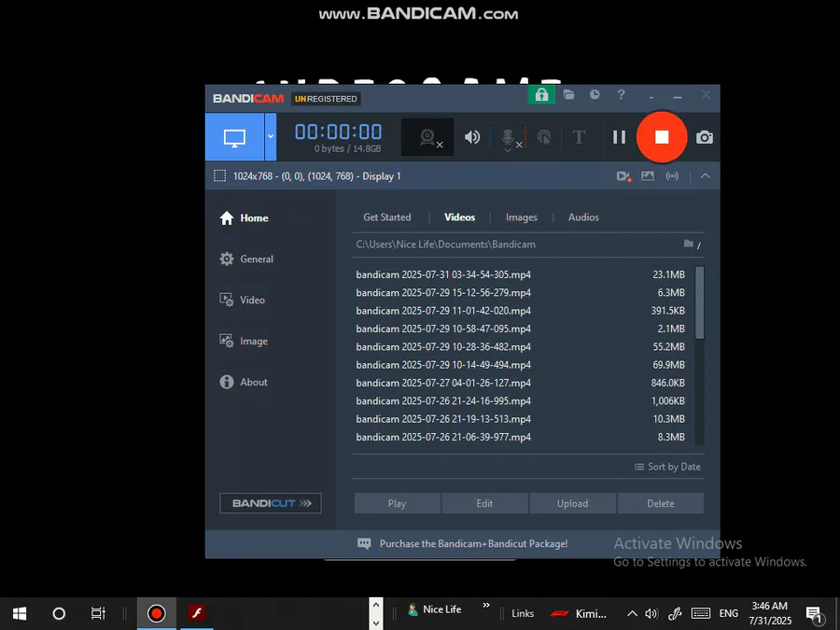Image resolution: width=840 pixels, height=630 pixels.
Task: Open the General settings section
Action: coord(246,259)
